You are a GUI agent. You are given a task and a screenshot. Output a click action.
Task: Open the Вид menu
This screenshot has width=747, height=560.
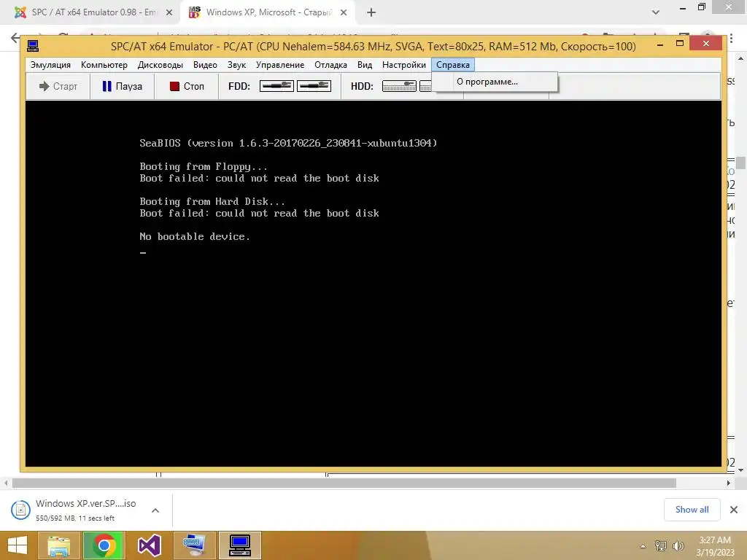pos(365,65)
